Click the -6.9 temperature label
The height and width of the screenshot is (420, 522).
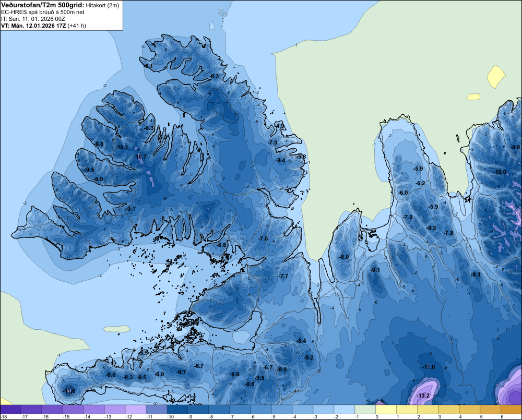click(159, 374)
